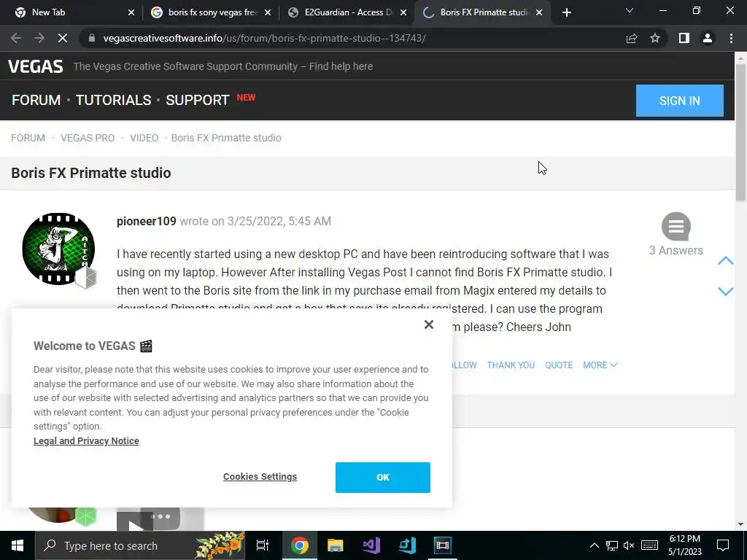Go to VEGAS PRO breadcrumb

88,138
